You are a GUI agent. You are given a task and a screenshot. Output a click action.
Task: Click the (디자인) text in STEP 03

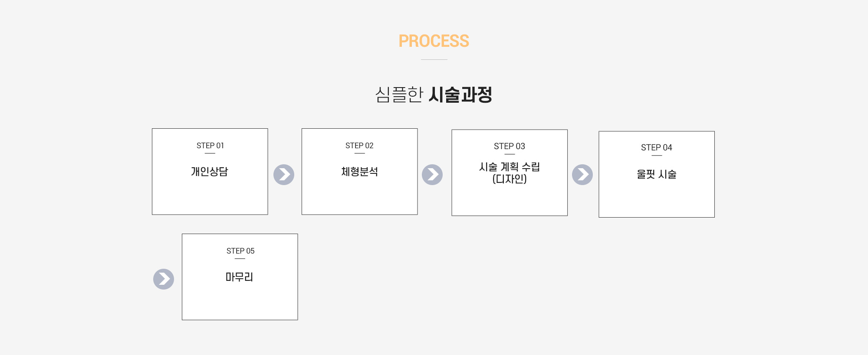coord(510,179)
